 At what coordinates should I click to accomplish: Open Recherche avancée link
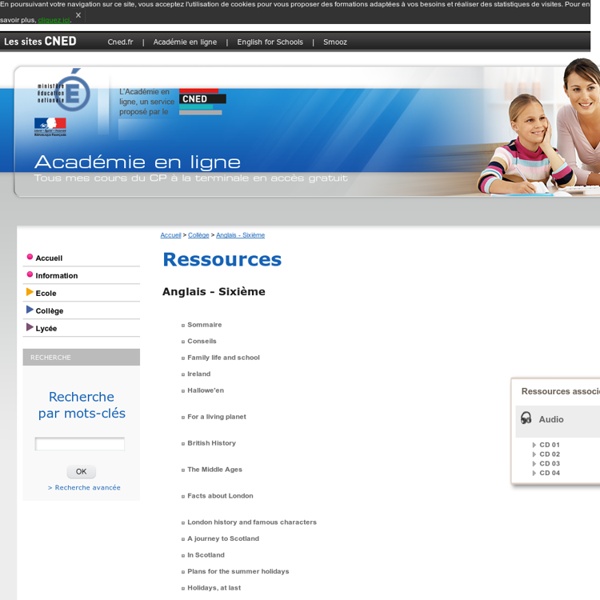pos(84,488)
